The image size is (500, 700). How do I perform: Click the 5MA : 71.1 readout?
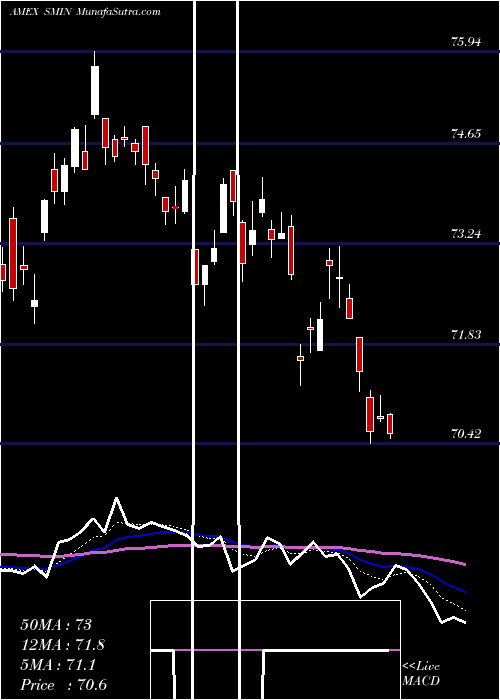click(x=58, y=665)
